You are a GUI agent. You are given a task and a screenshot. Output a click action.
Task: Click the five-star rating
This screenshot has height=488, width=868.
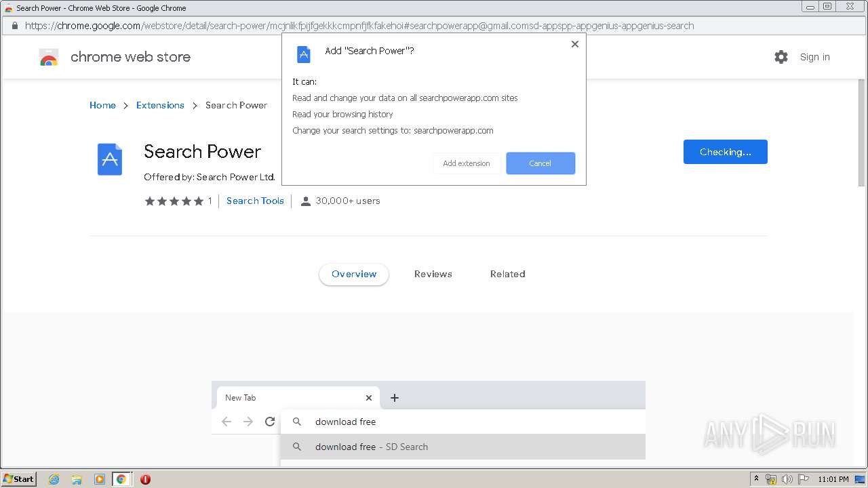click(x=174, y=201)
